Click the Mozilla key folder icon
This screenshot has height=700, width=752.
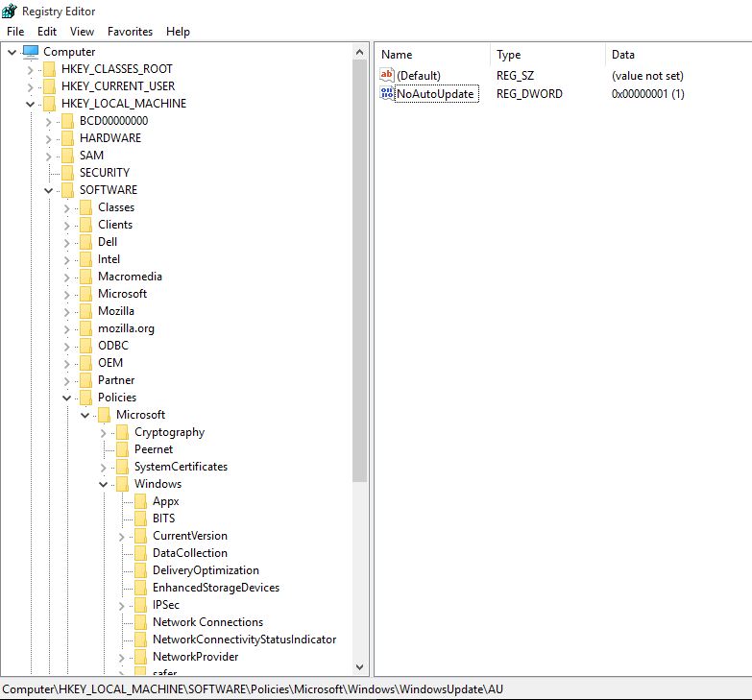(x=85, y=311)
